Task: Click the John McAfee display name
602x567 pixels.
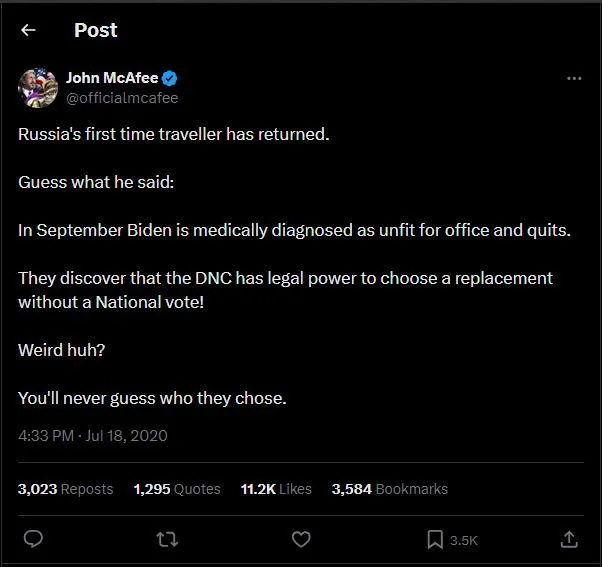Action: 112,79
